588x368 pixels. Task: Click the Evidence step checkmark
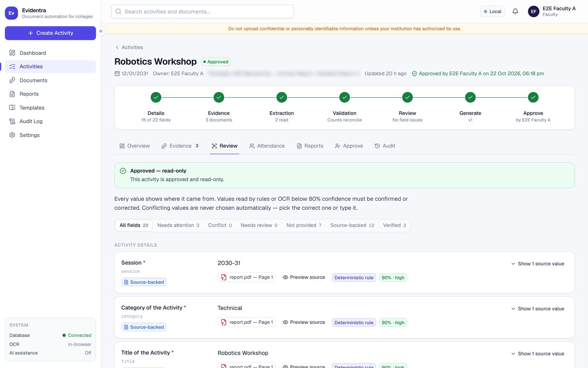pos(219,97)
